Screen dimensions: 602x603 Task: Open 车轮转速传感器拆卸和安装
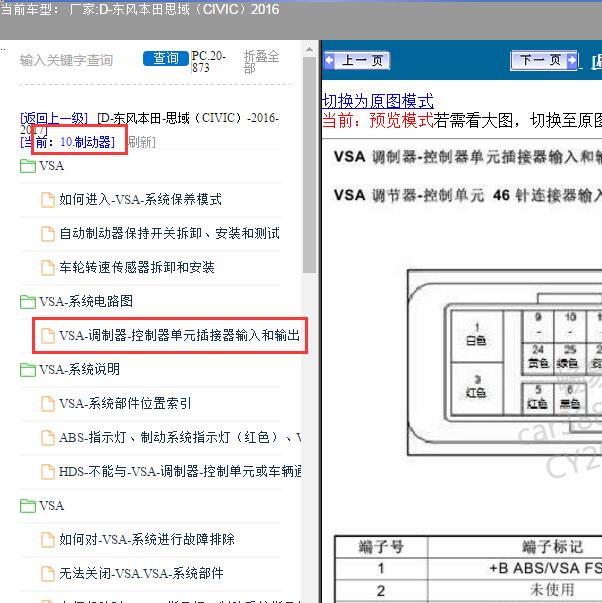click(x=137, y=267)
